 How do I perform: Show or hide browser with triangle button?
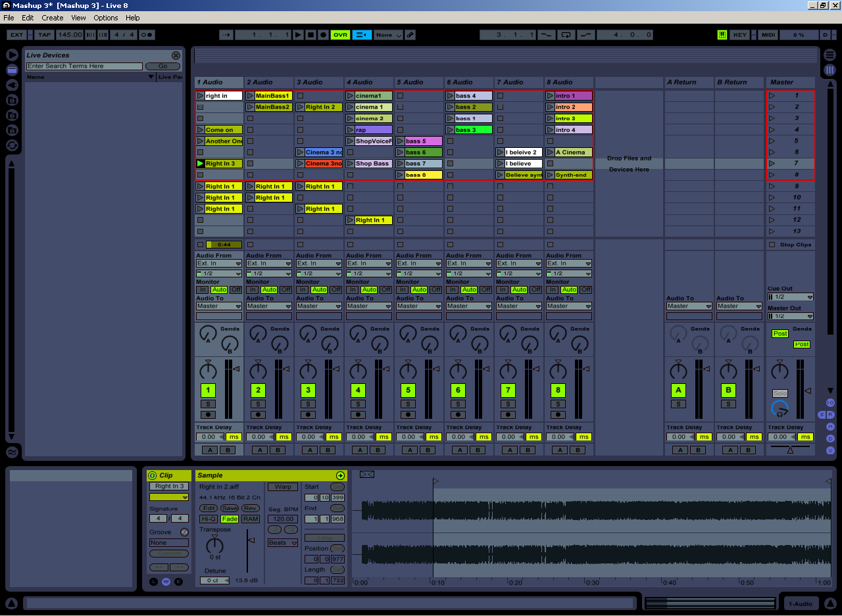click(12, 55)
